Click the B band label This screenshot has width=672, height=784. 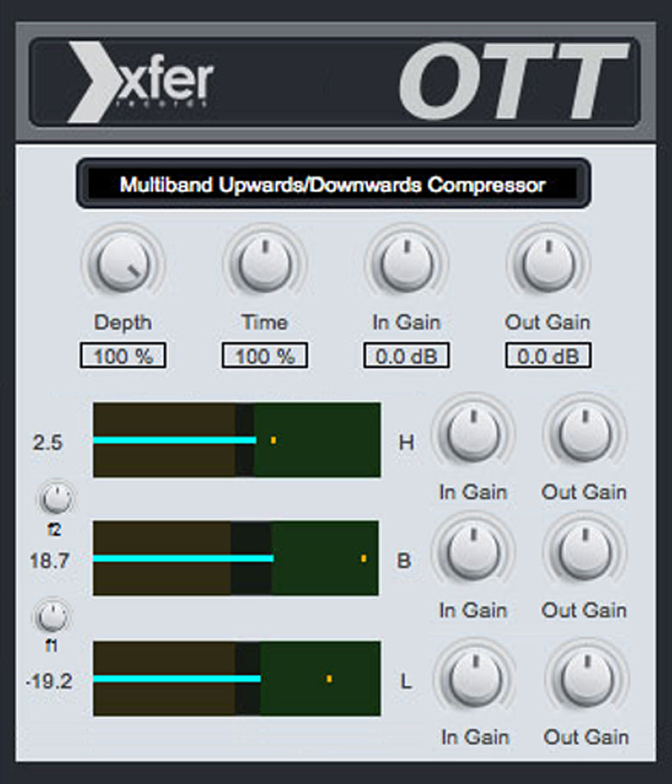click(x=403, y=560)
